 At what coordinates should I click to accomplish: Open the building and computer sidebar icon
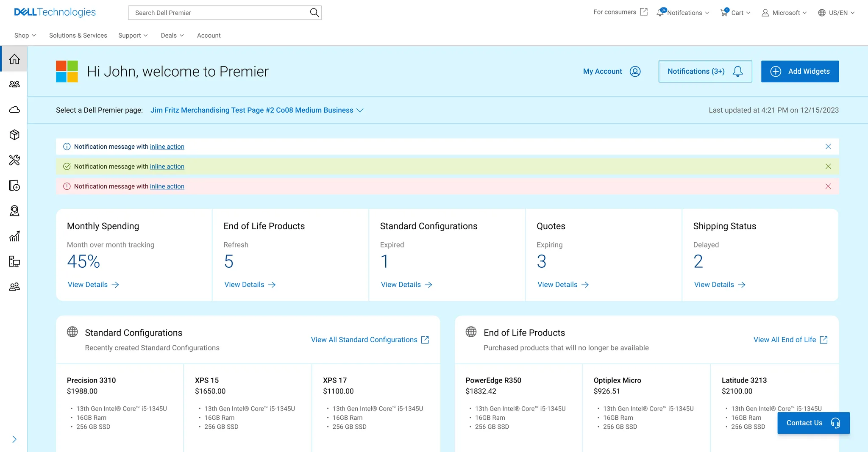(x=14, y=261)
